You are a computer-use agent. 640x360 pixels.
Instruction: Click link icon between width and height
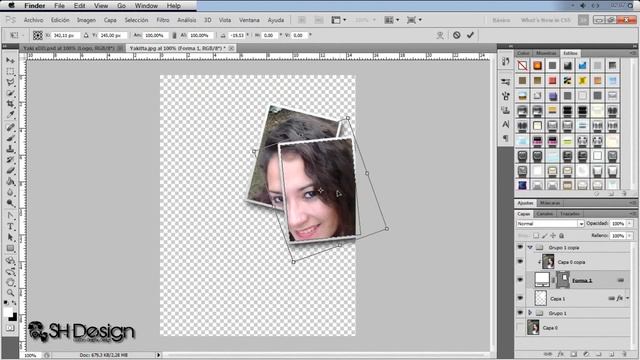point(174,36)
